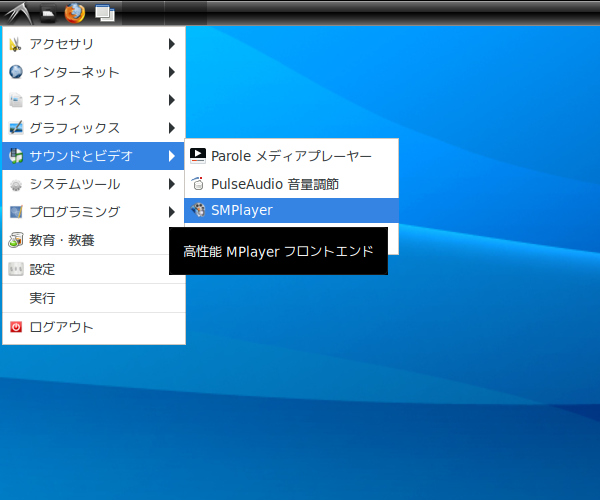This screenshot has height=500, width=600.
Task: Launch Parole メディアプレーヤー
Action: 291,156
